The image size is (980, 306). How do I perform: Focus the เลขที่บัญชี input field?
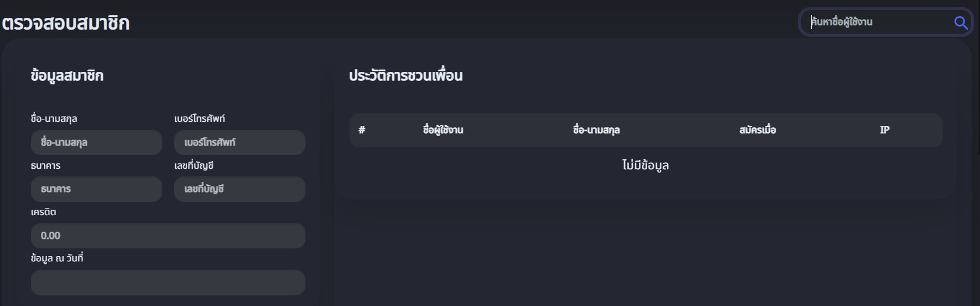pyautogui.click(x=240, y=189)
